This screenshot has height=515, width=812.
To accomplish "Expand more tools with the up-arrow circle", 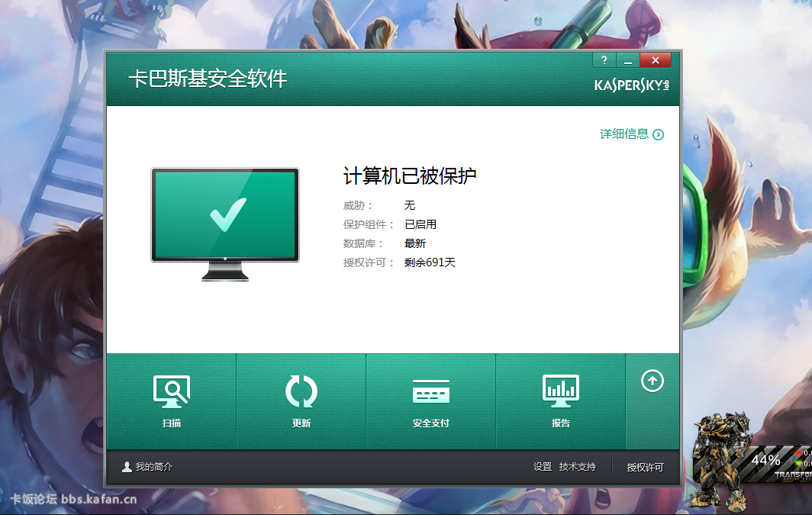I will (652, 381).
